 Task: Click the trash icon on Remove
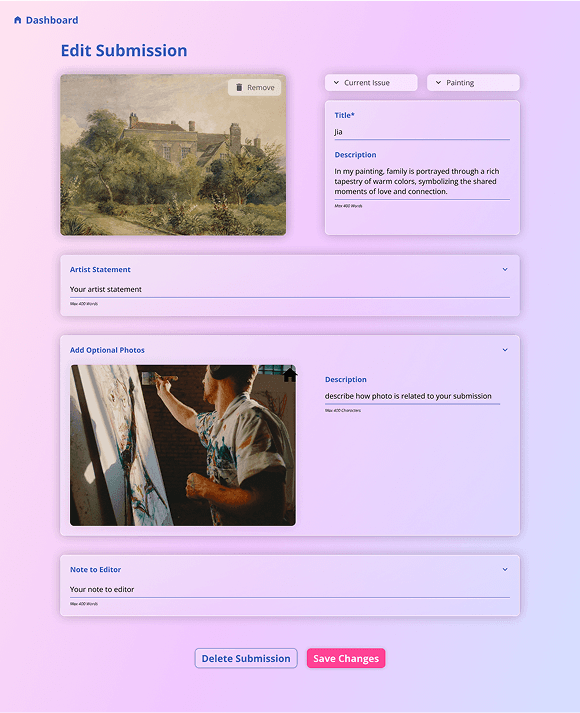pyautogui.click(x=239, y=87)
